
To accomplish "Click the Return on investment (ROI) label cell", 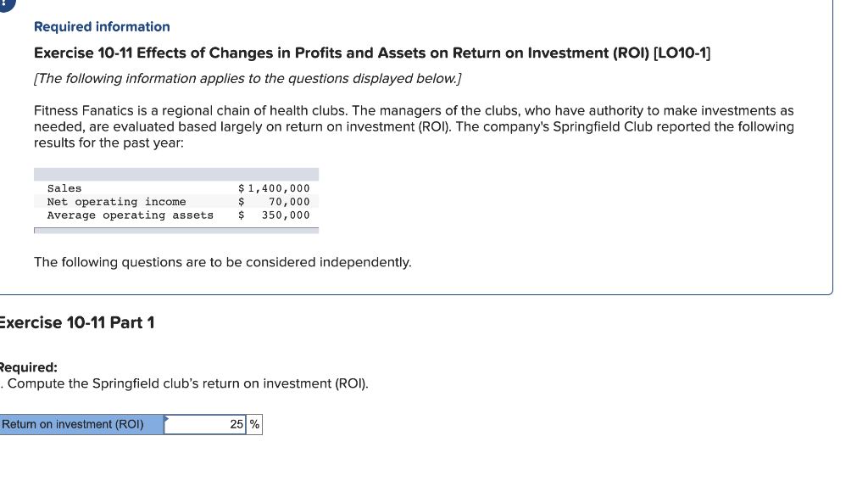I will [81, 424].
